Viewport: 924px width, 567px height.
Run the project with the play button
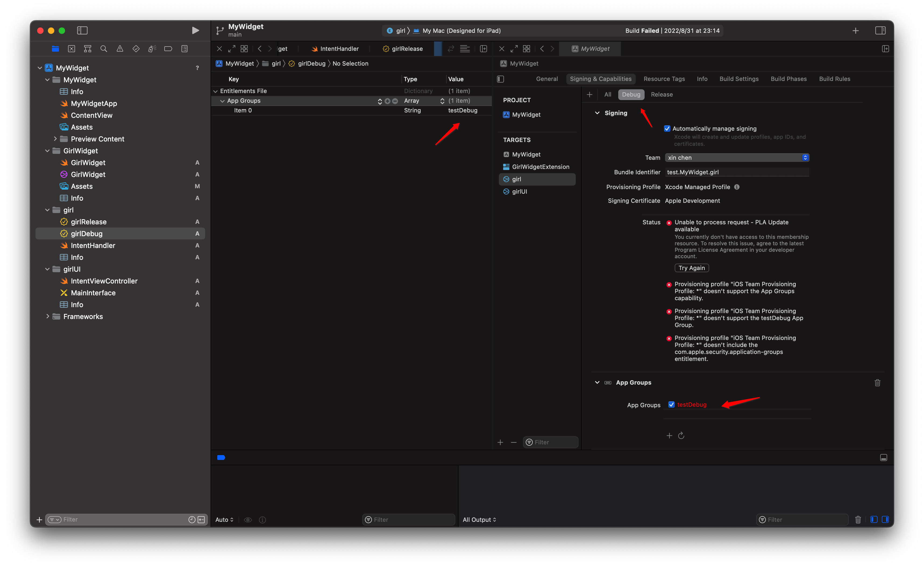click(x=196, y=30)
